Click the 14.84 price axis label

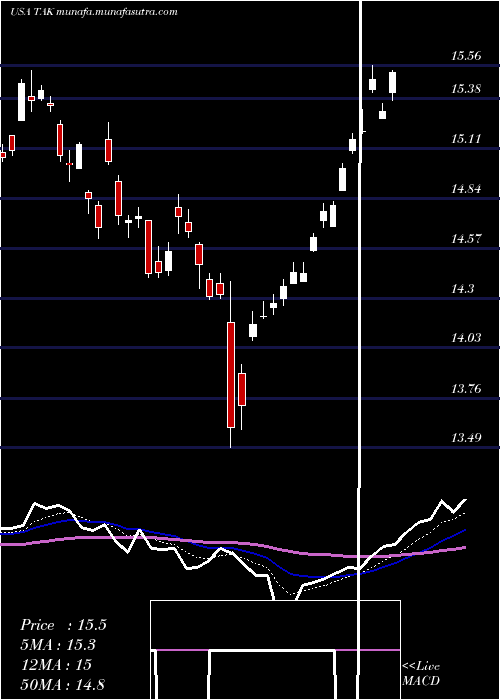466,189
